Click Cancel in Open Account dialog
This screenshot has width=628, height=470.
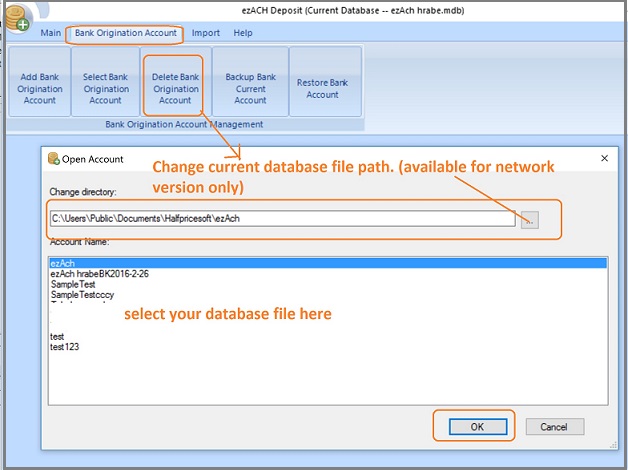point(554,427)
